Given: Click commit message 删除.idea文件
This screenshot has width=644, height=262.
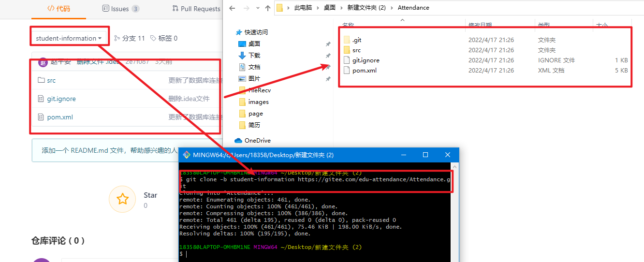Looking at the screenshot, I should (189, 99).
